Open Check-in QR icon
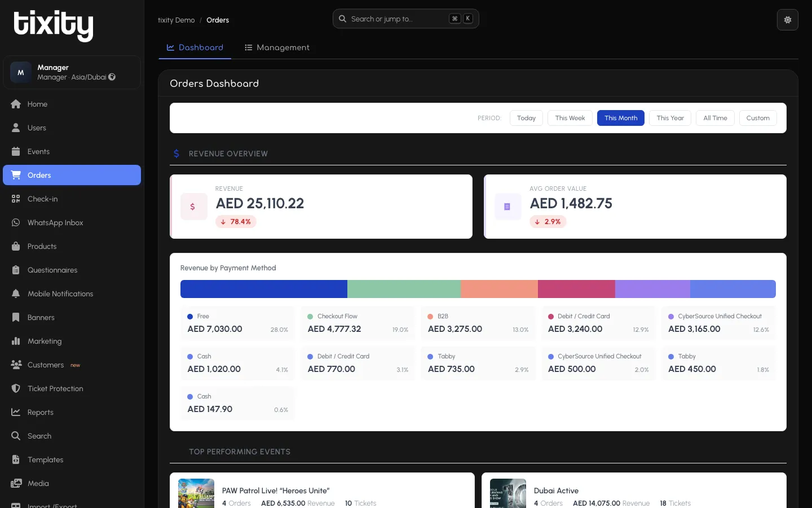812x508 pixels. [x=16, y=199]
